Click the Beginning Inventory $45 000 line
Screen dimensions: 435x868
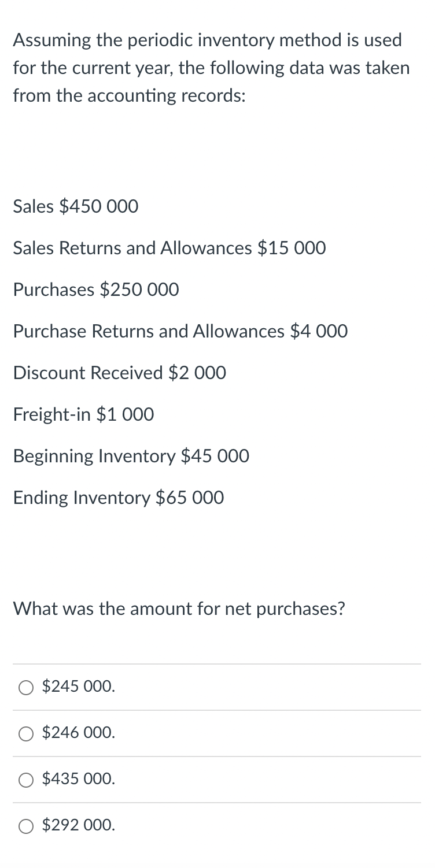pos(131,457)
